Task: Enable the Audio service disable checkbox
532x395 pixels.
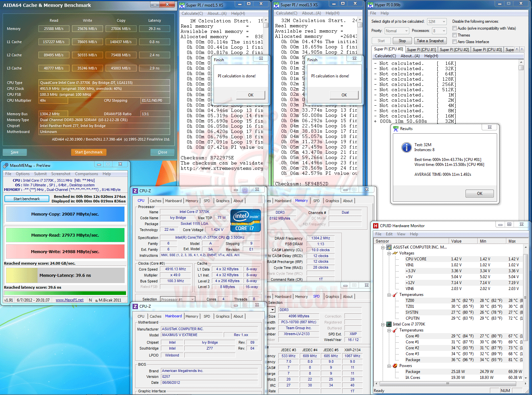Action: (x=454, y=28)
